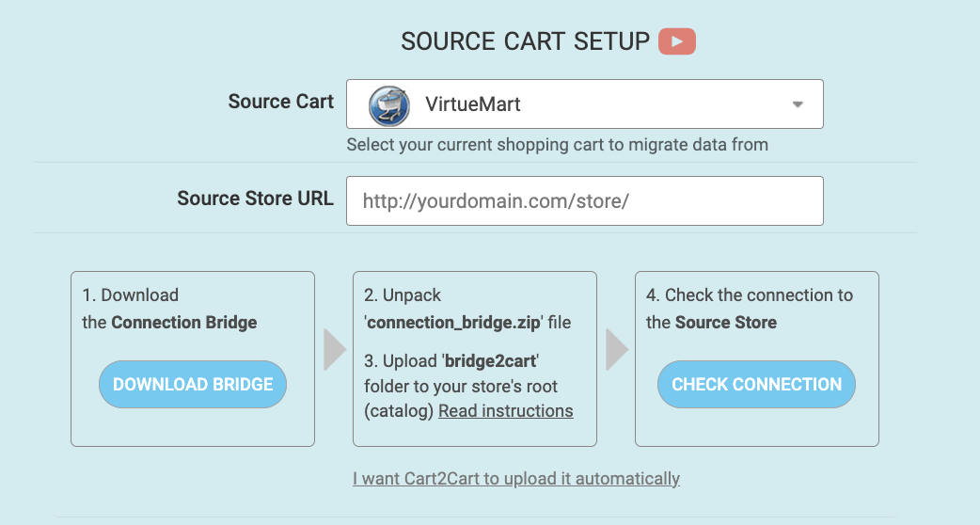Click the 'Source Cart' field label
This screenshot has width=980, height=525.
[x=280, y=102]
